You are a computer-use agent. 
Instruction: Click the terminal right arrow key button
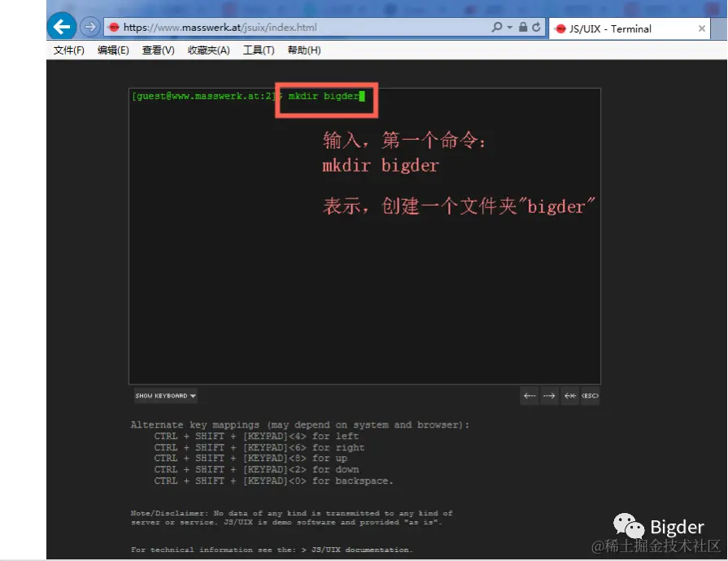pos(549,396)
